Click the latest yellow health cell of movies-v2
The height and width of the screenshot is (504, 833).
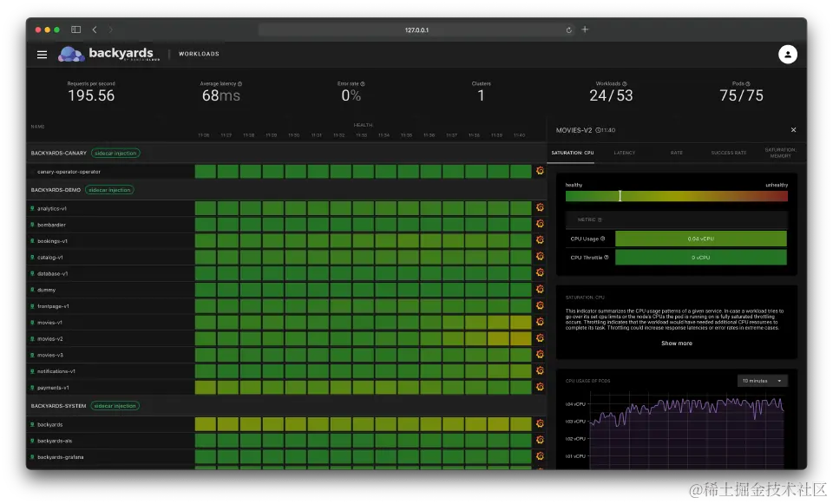click(521, 338)
